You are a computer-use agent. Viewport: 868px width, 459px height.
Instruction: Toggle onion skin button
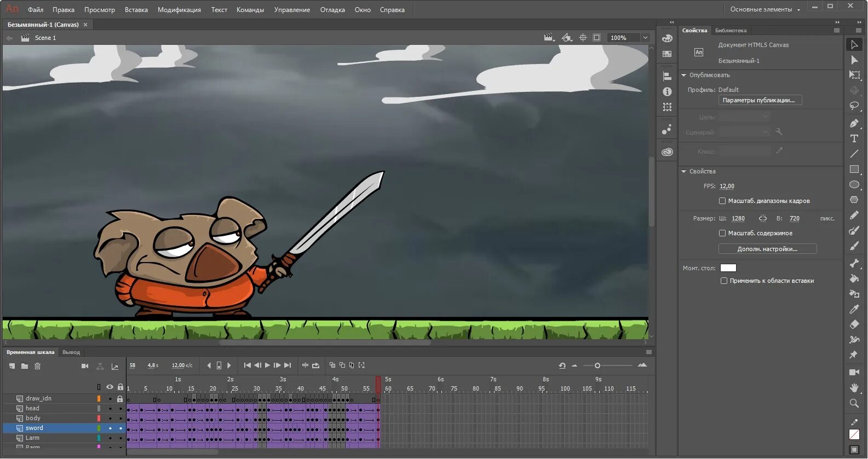332,365
